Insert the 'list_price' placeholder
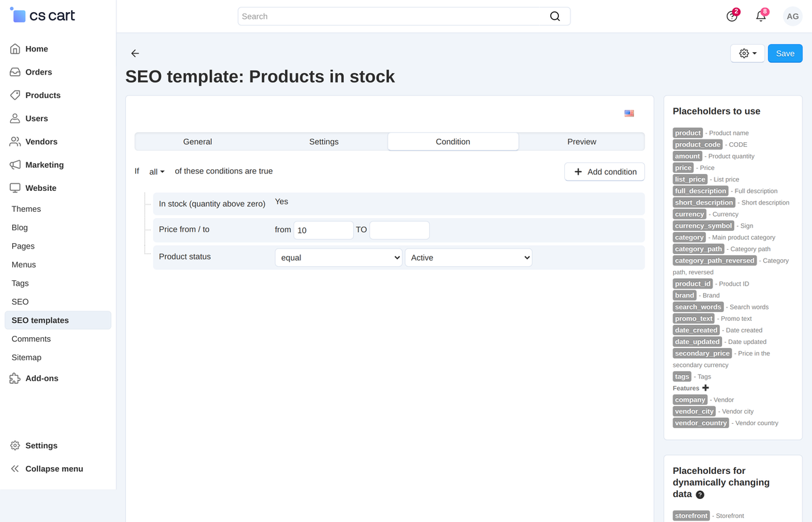 click(x=690, y=179)
